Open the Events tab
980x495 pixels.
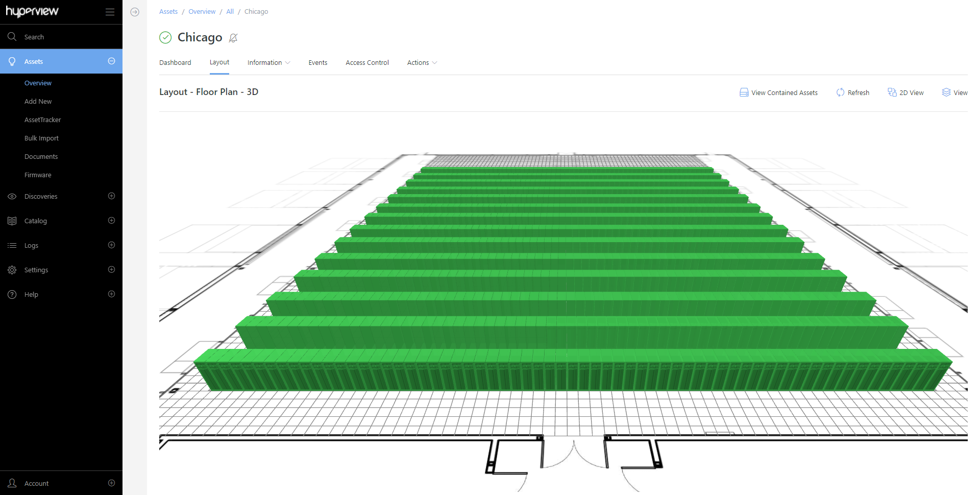(x=317, y=62)
